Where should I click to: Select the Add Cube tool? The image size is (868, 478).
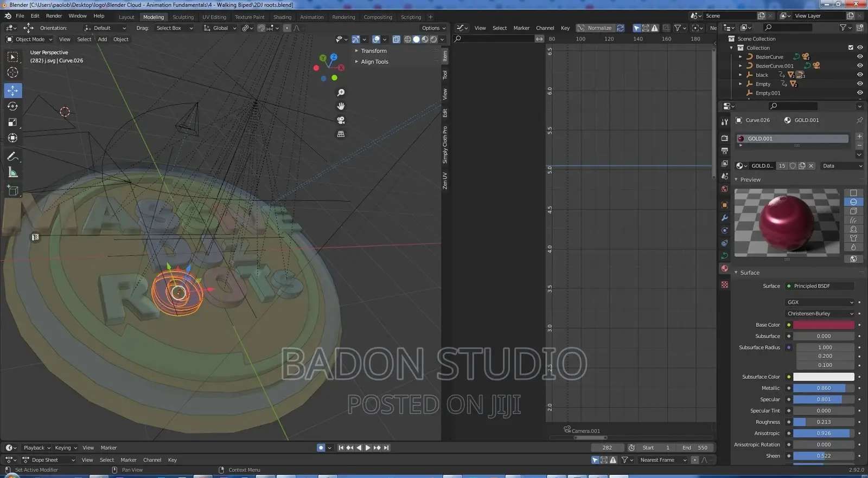click(12, 190)
